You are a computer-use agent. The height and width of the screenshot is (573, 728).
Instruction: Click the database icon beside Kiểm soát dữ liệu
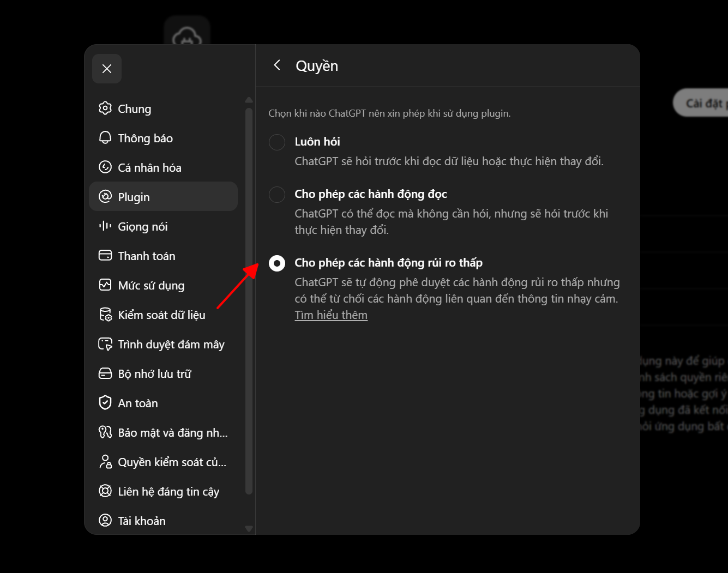click(x=105, y=315)
